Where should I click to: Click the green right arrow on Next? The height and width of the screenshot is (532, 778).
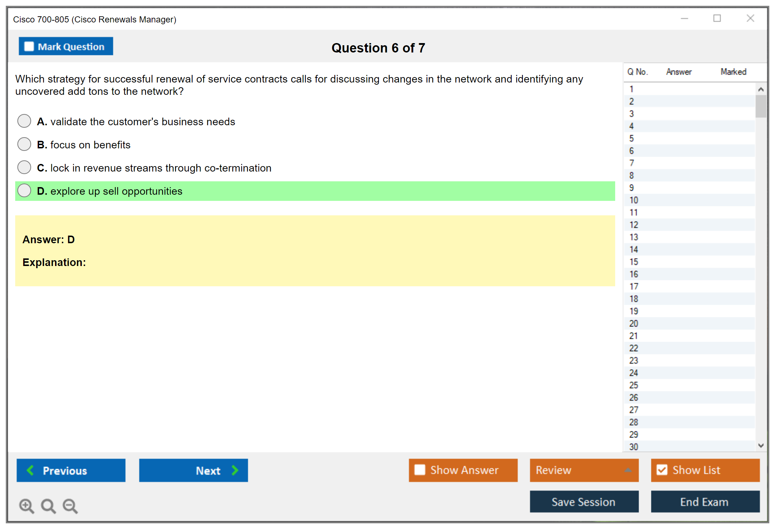235,470
